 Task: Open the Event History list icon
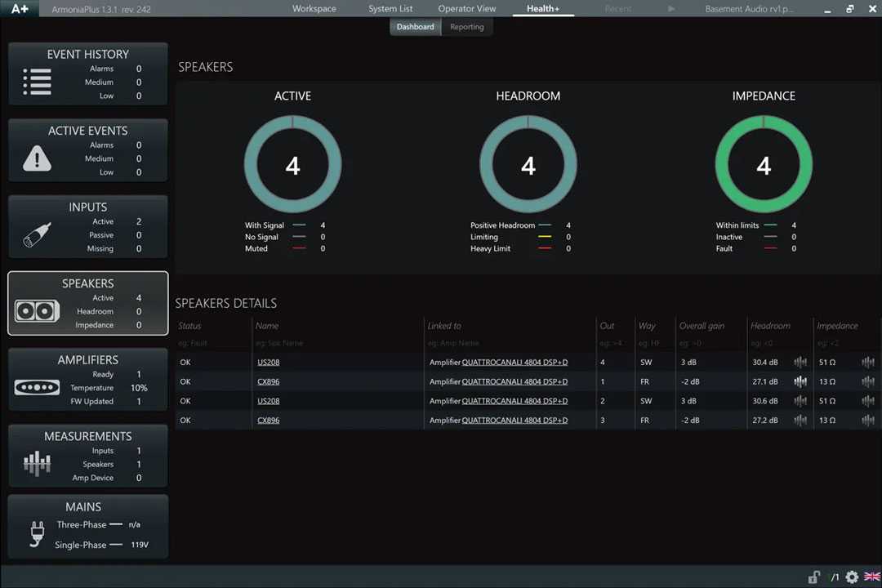(37, 82)
